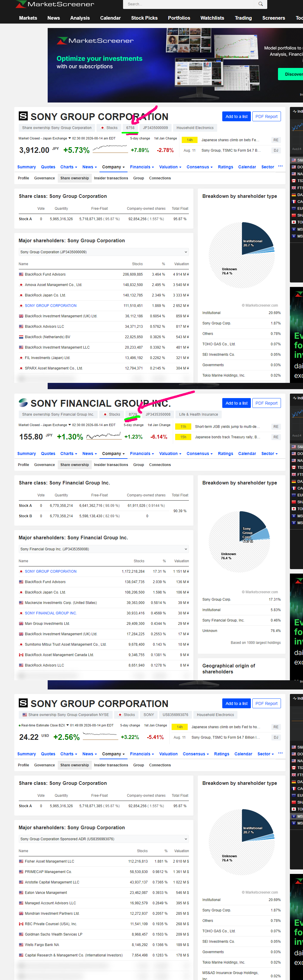The height and width of the screenshot is (980, 303).
Task: Switch to Insider transactions tab under Sony Financial Group
Action: click(x=111, y=465)
